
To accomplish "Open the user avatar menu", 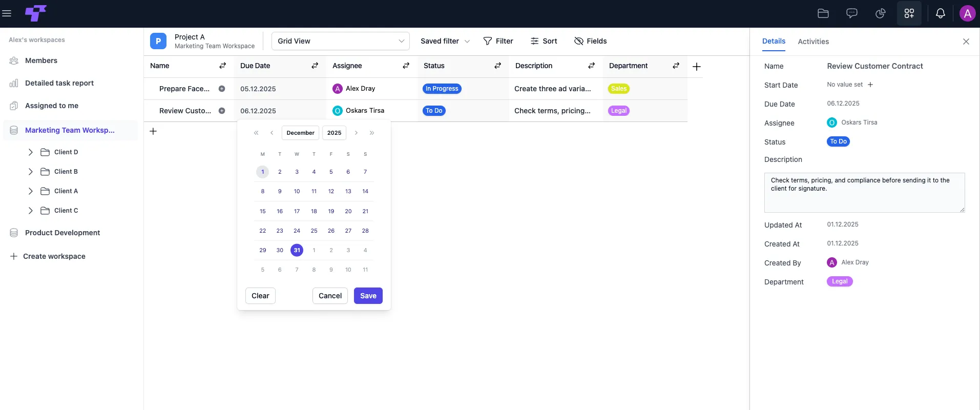I will [967, 13].
